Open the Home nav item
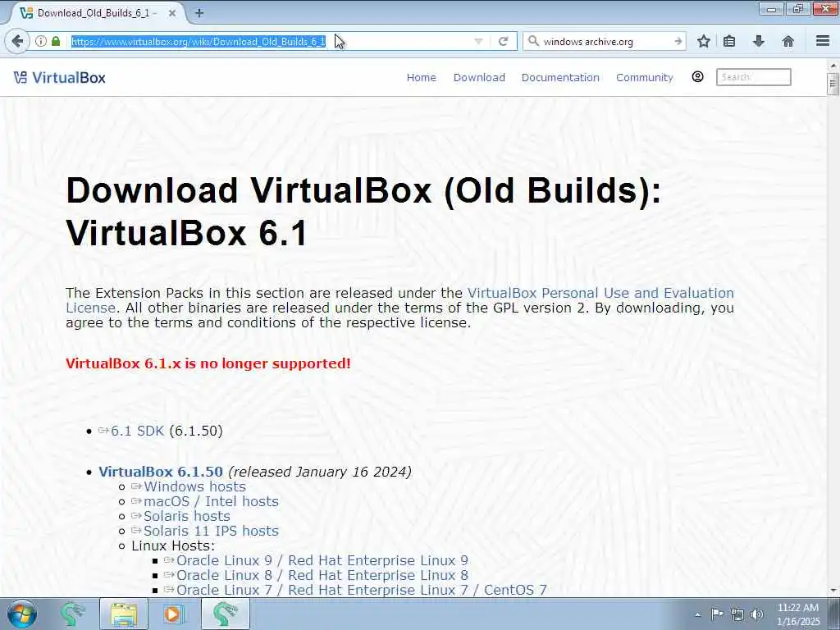Viewport: 840px width, 630px height. (421, 78)
